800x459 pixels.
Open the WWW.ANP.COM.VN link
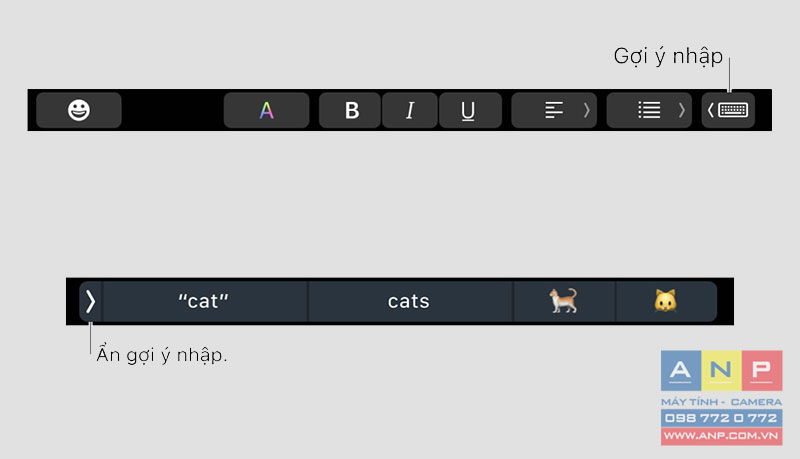coord(721,436)
